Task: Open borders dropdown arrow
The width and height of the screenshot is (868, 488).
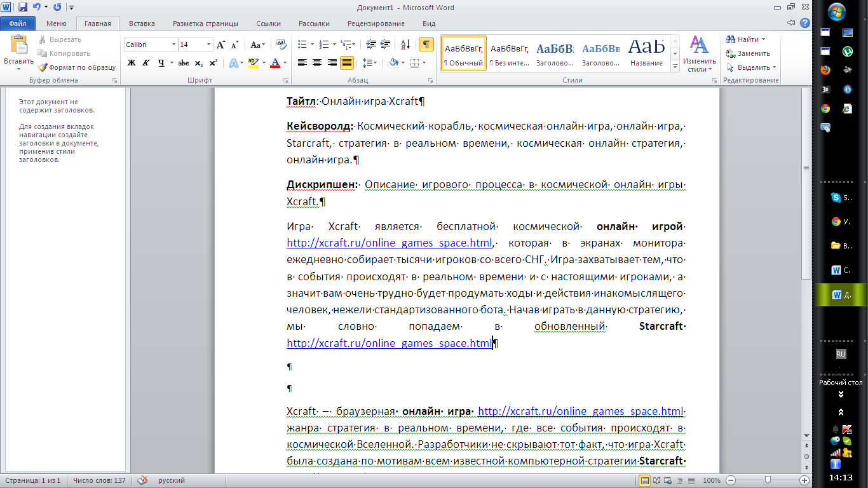Action: point(424,63)
